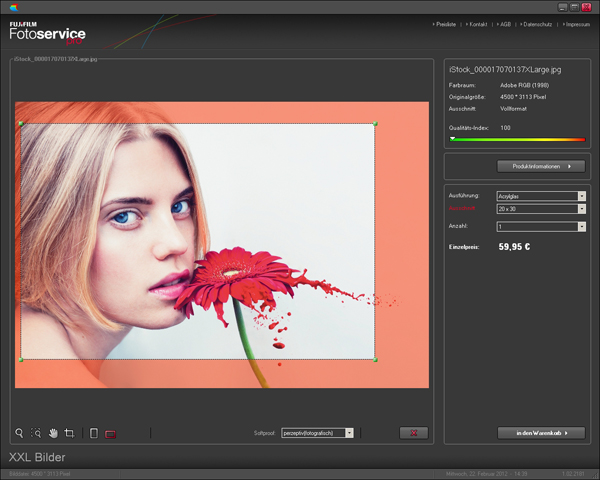Viewport: 600px width, 480px height.
Task: Open the Preisliste menu link
Action: [444, 23]
